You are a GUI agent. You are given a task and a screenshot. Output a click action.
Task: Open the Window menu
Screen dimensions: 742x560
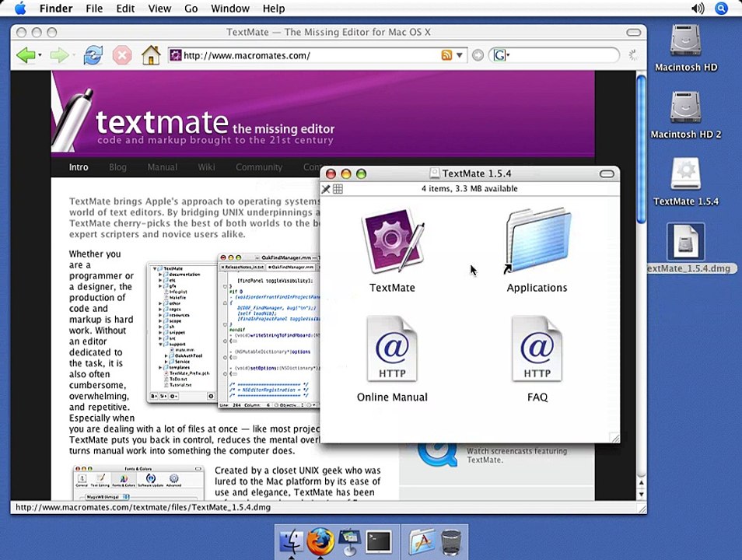[x=230, y=9]
